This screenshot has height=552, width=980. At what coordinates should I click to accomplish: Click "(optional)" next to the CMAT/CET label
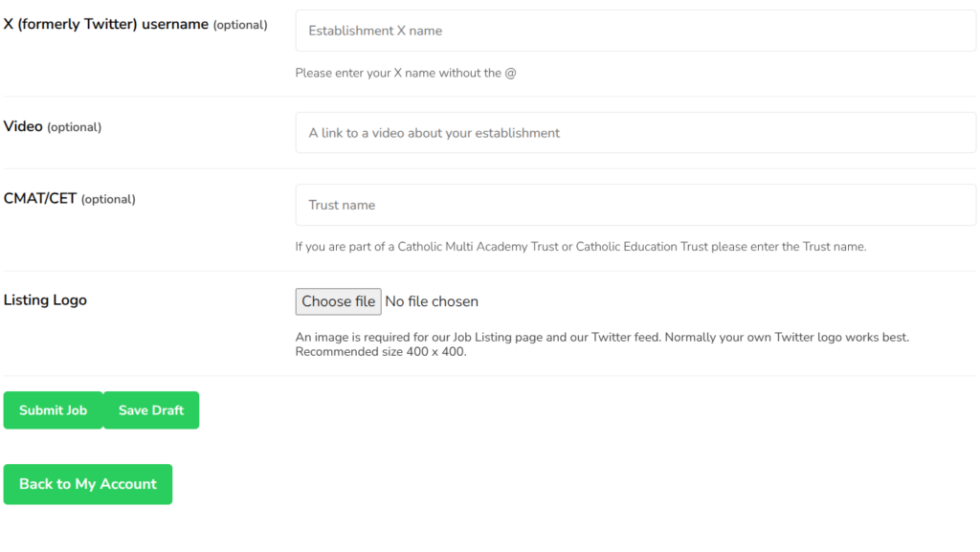click(108, 200)
